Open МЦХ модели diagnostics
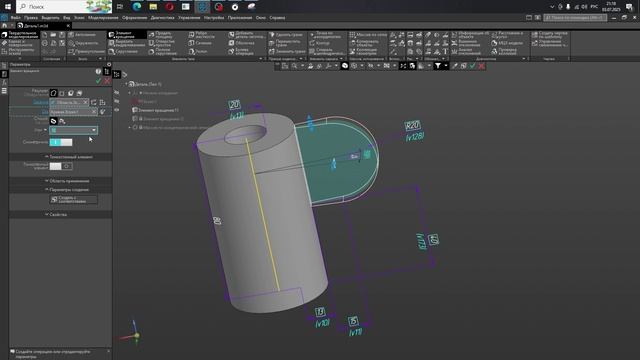Viewport: 640px width, 360px height. point(507,43)
